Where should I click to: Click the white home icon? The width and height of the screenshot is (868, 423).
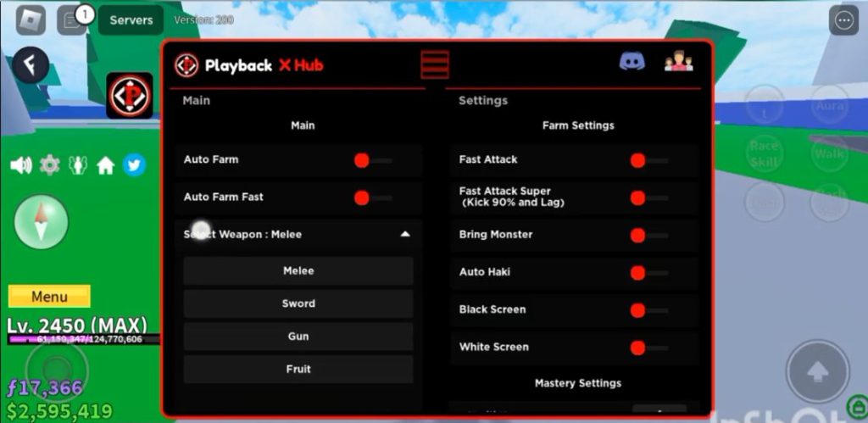pyautogui.click(x=105, y=165)
